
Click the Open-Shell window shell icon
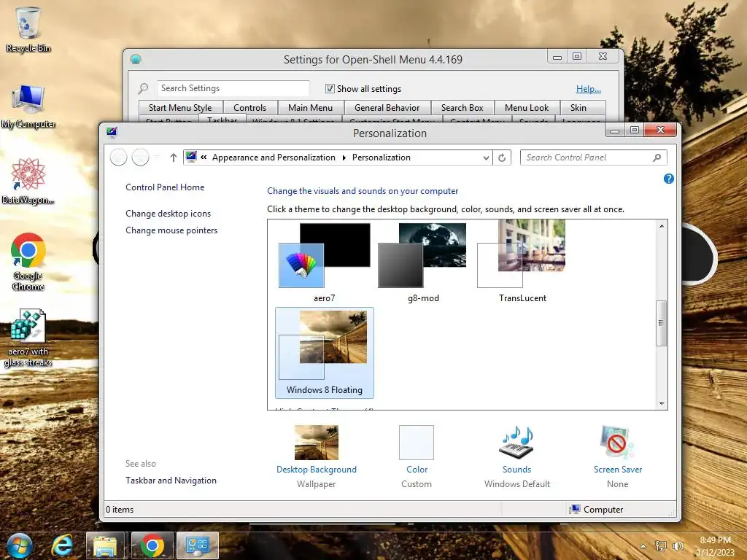(136, 59)
